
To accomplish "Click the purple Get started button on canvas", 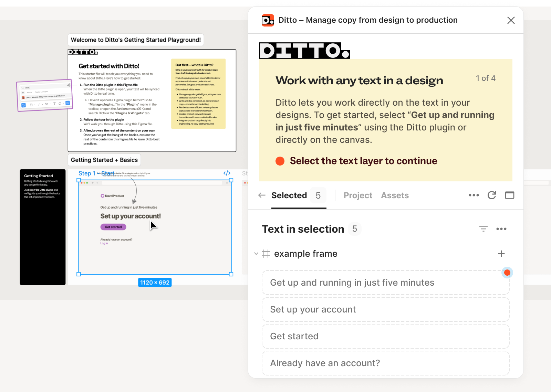I will point(113,227).
